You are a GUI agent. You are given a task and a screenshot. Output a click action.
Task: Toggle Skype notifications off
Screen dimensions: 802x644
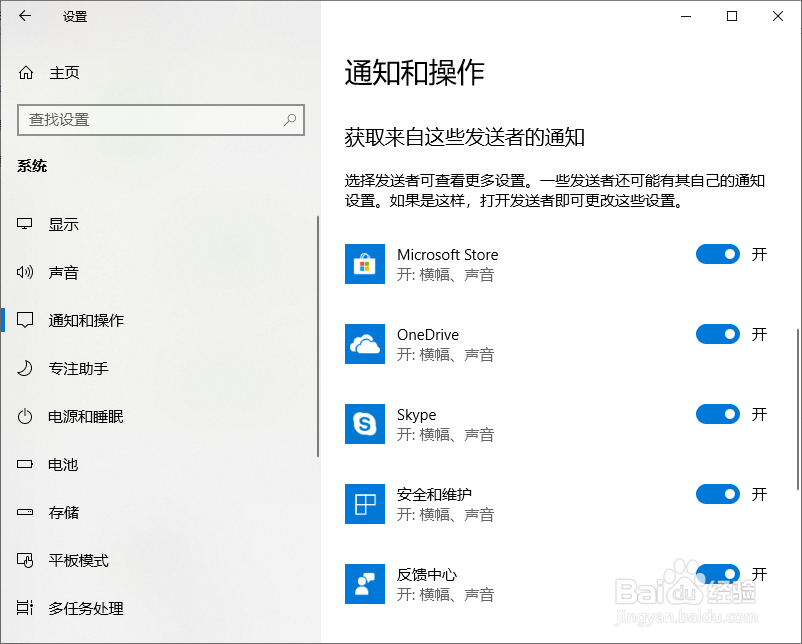click(x=717, y=414)
